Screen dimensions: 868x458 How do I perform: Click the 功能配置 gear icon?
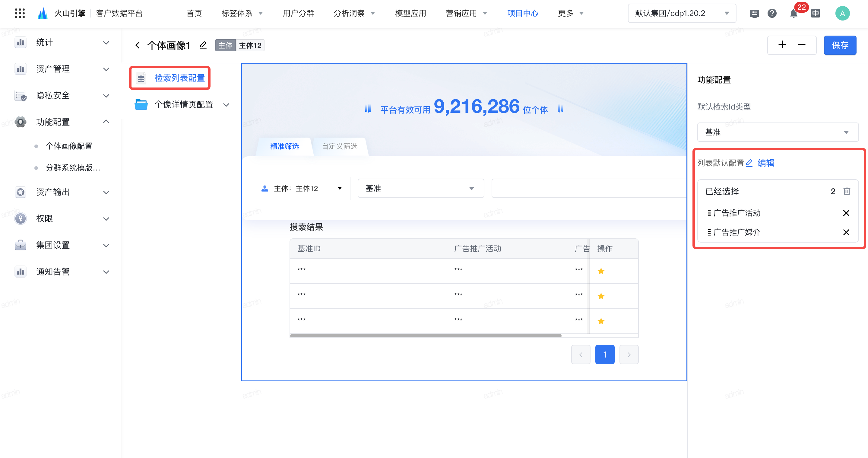tap(21, 122)
